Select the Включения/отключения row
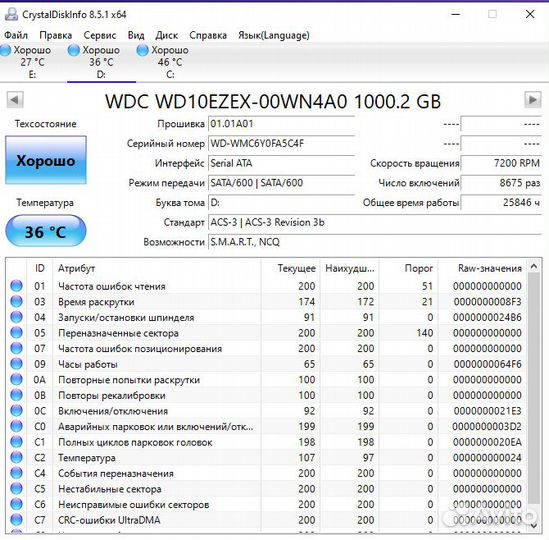549x540 pixels. 267,410
